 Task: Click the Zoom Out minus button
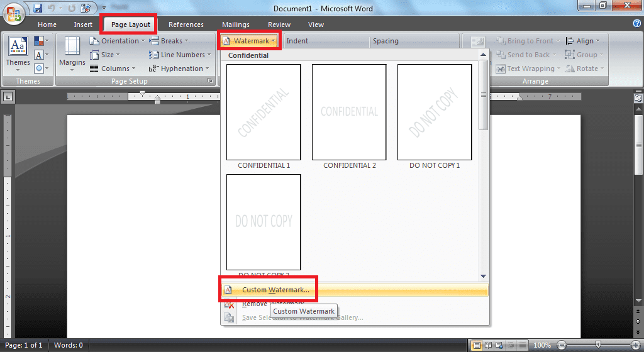tap(562, 345)
